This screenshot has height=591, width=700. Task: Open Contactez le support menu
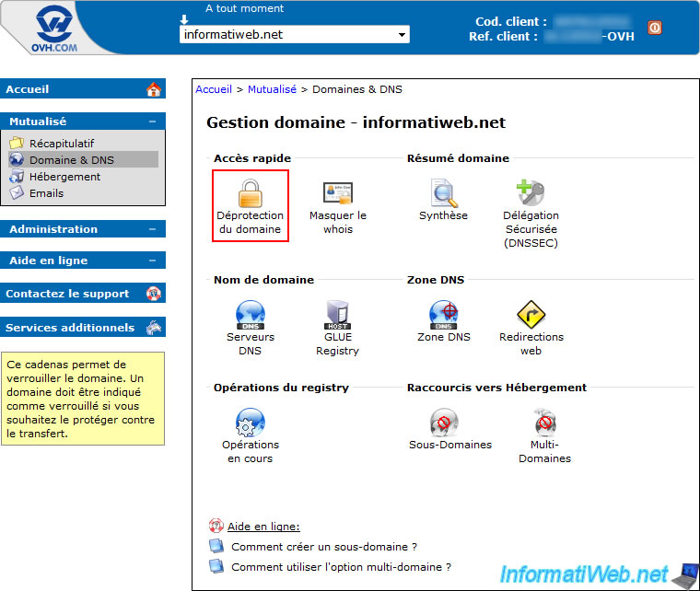pos(83,293)
